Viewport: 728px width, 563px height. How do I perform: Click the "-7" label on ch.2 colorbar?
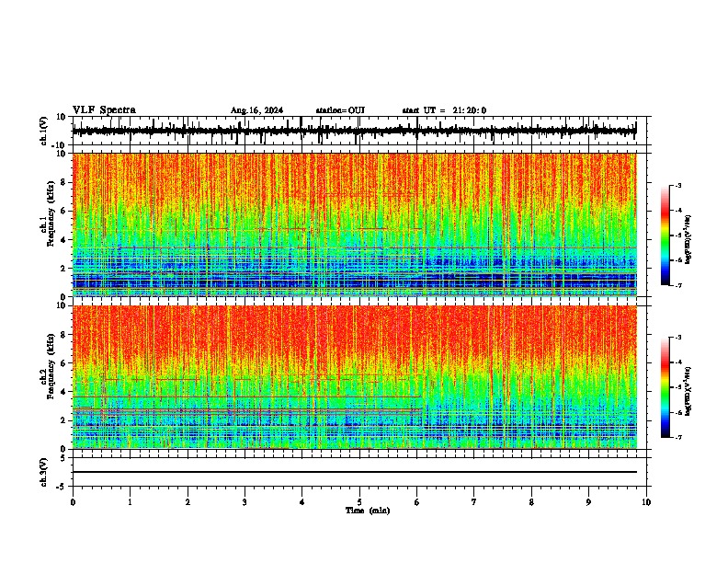[678, 437]
